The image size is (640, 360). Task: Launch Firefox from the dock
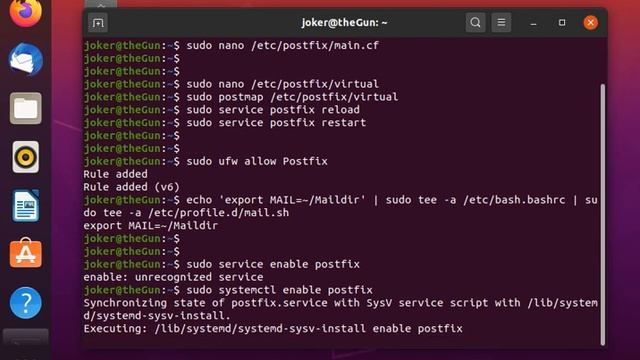(26, 12)
